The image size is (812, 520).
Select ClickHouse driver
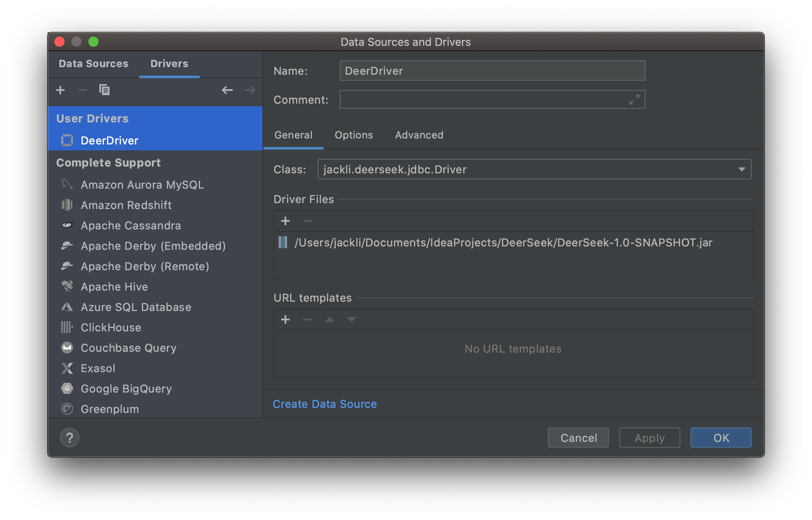(155, 328)
